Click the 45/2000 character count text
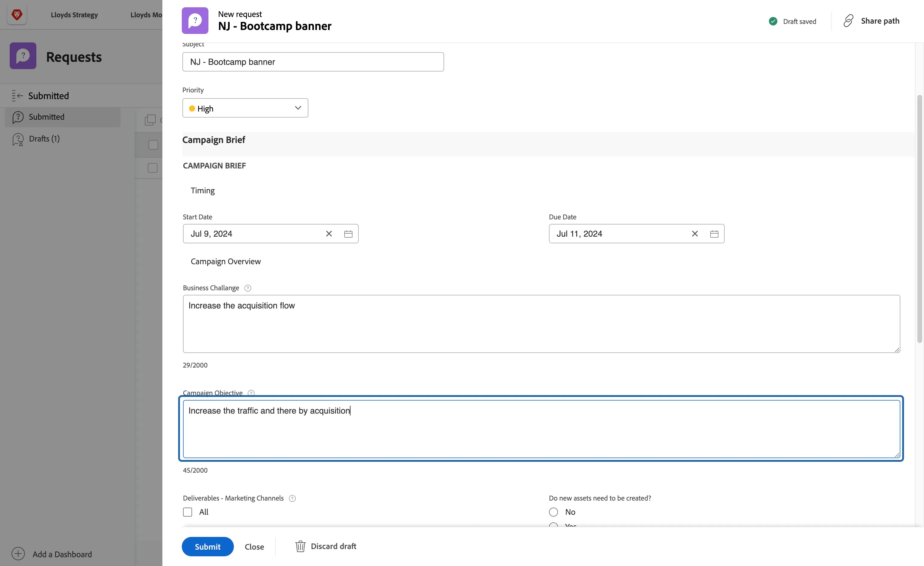The width and height of the screenshot is (924, 566). (x=195, y=470)
